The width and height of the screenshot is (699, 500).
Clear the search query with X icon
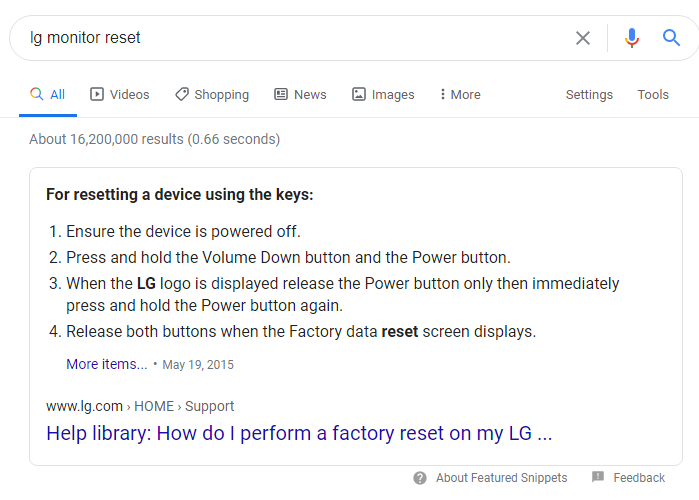[x=583, y=38]
